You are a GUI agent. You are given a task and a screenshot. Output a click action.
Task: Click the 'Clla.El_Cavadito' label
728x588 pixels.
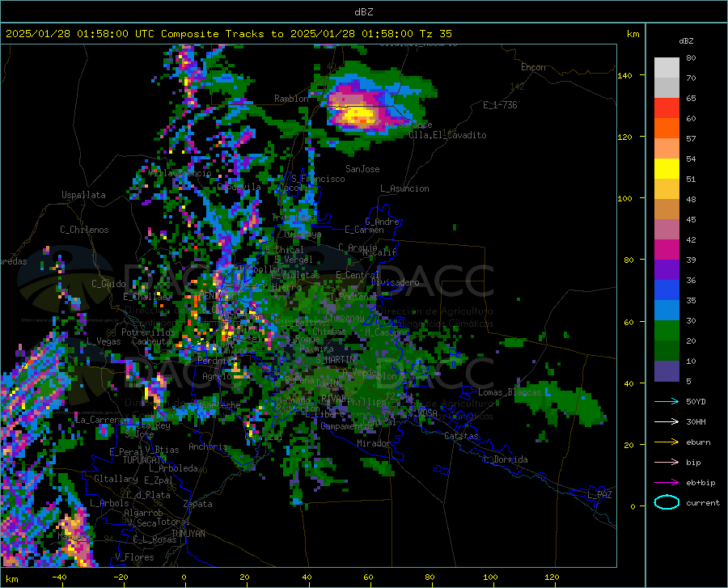447,135
